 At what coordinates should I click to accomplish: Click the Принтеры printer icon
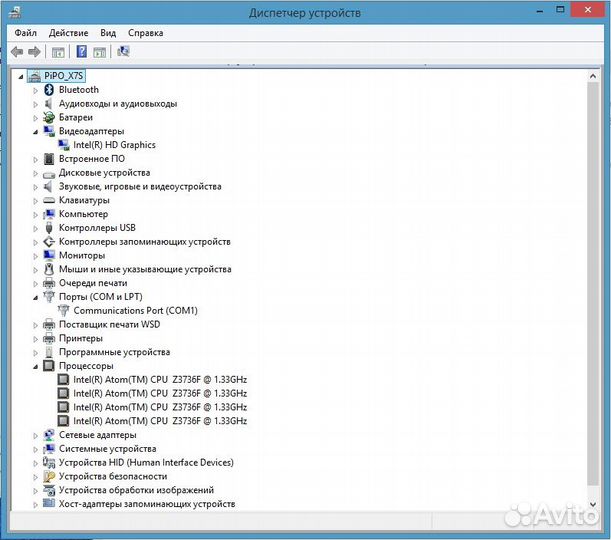pyautogui.click(x=49, y=338)
